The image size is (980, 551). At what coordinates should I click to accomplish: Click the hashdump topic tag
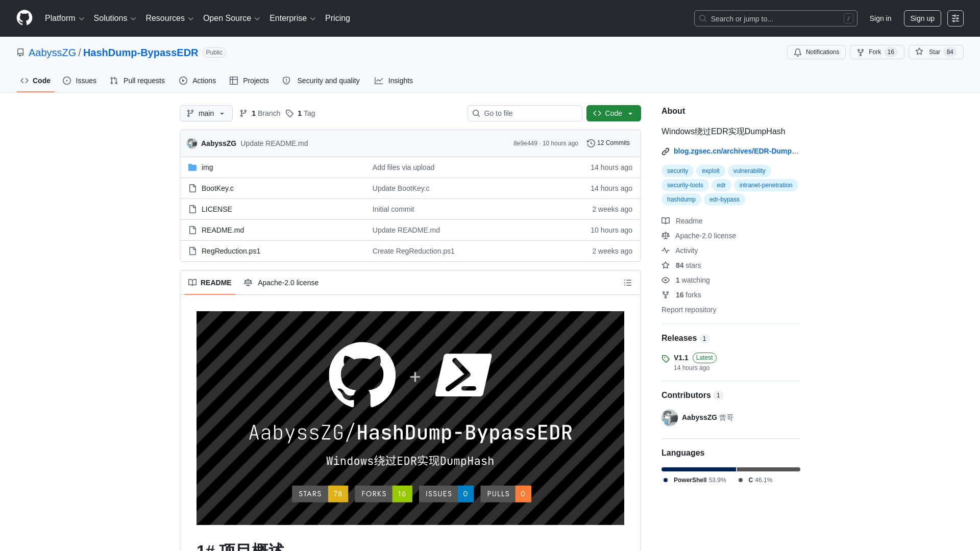(x=681, y=199)
